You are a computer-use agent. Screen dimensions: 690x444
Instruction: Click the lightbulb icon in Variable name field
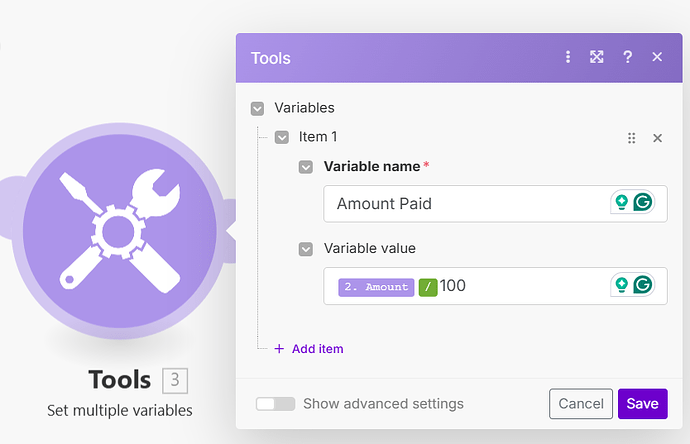click(621, 203)
